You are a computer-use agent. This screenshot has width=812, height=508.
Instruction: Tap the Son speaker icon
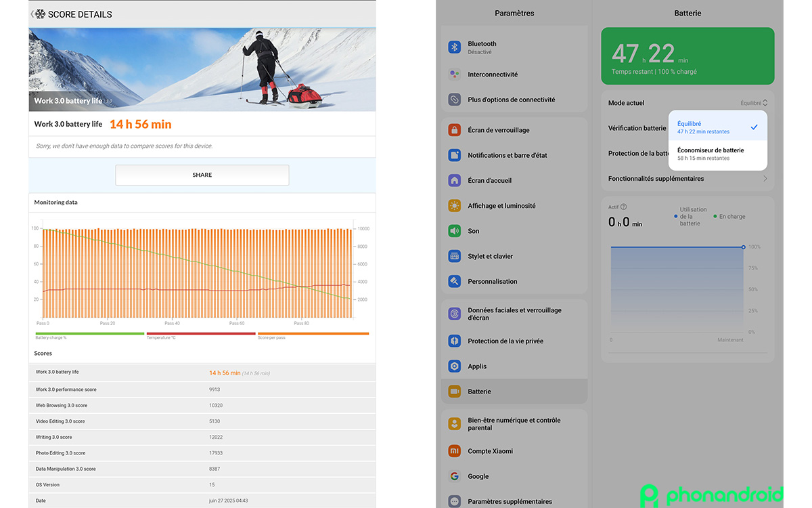pyautogui.click(x=455, y=231)
